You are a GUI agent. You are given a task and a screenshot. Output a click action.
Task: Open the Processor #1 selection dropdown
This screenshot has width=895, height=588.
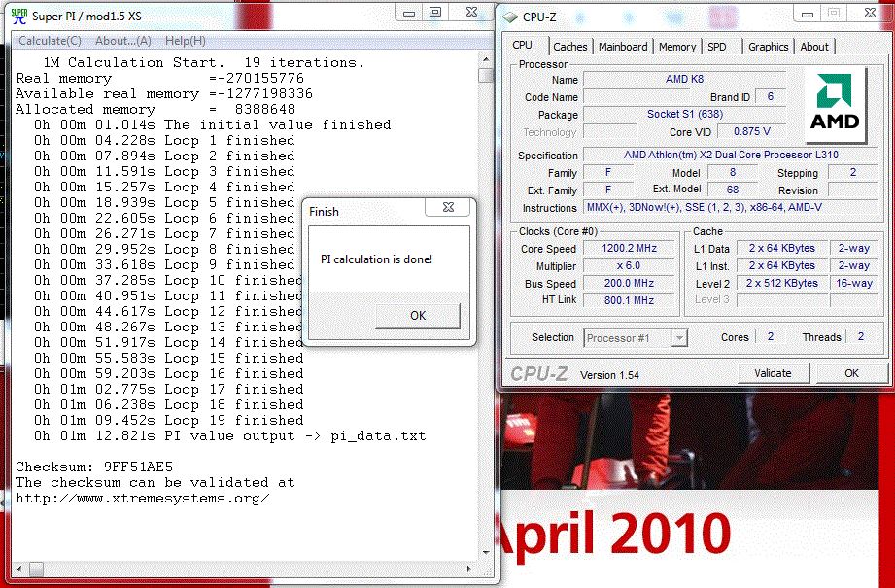coord(636,338)
